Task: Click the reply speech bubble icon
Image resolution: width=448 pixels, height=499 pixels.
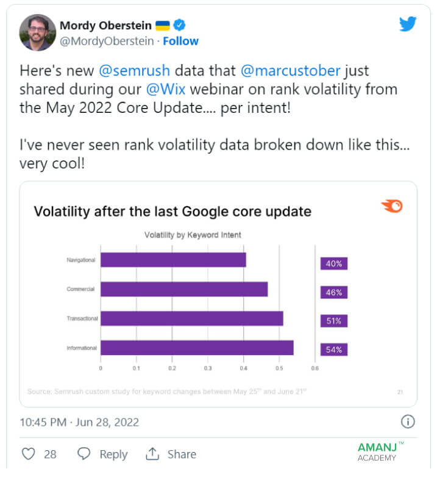Action: 84,454
